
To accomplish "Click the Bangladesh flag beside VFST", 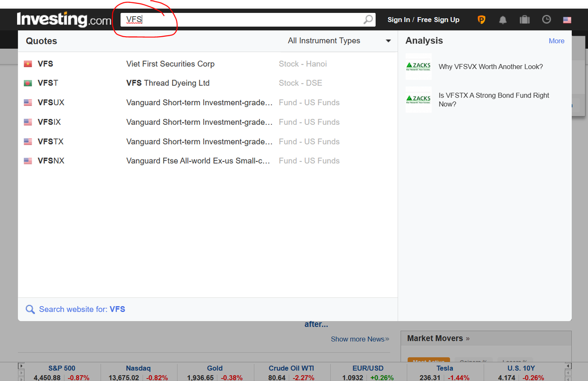I will click(x=28, y=83).
